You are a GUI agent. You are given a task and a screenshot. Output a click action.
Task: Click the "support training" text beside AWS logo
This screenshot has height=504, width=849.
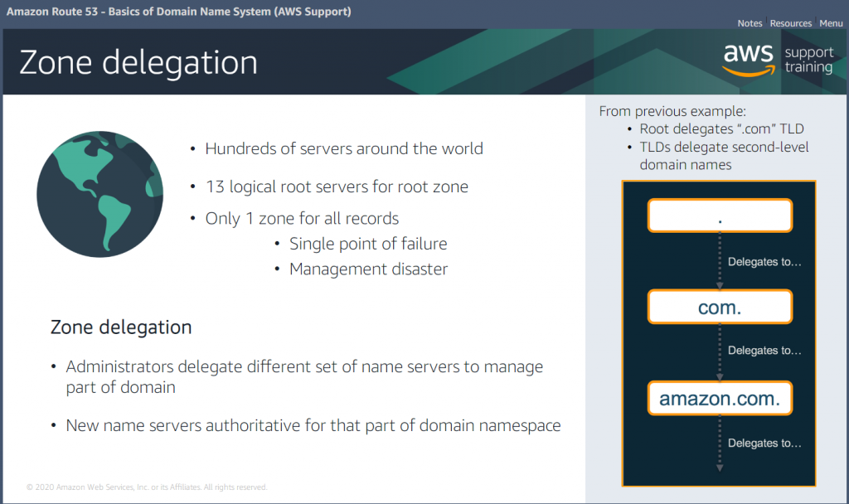(808, 60)
